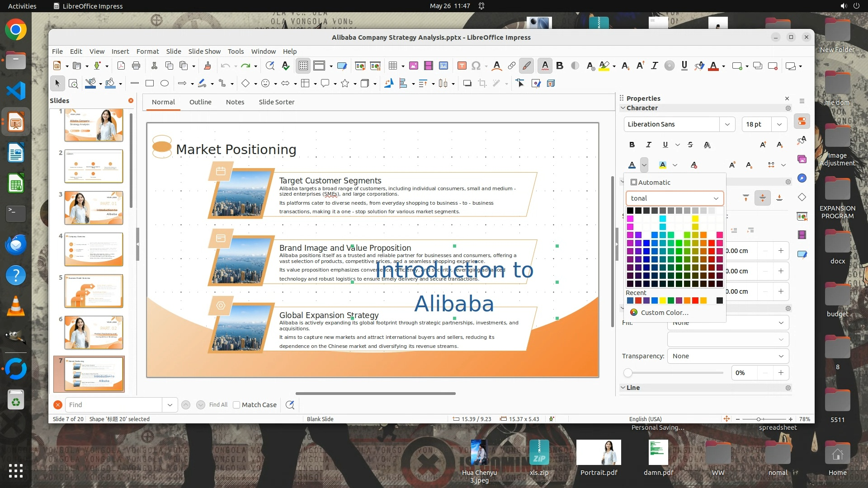The image size is (868, 488).
Task: Toggle Italic in the Properties sidebar
Action: 649,145
